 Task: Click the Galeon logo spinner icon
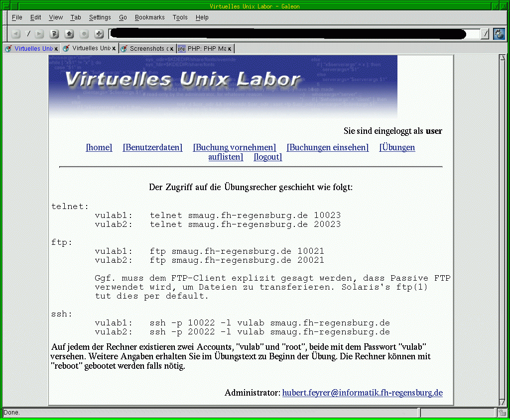[x=499, y=34]
